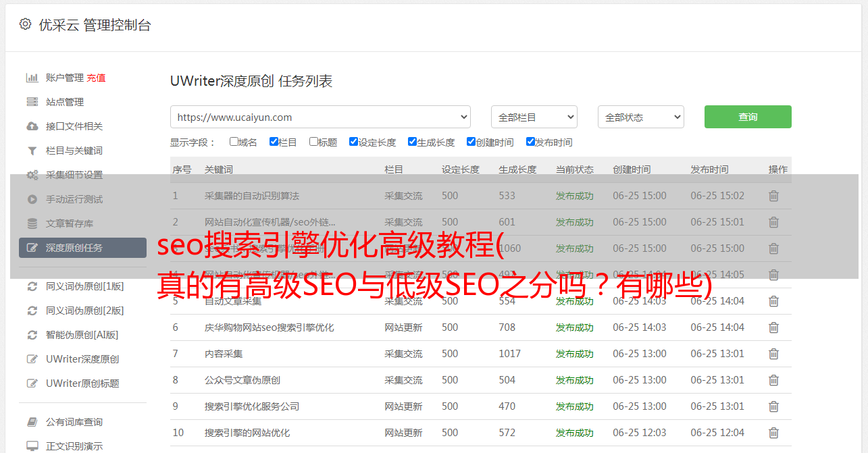Open UWriter深度原创 sidebar link
868x453 pixels.
[82, 359]
